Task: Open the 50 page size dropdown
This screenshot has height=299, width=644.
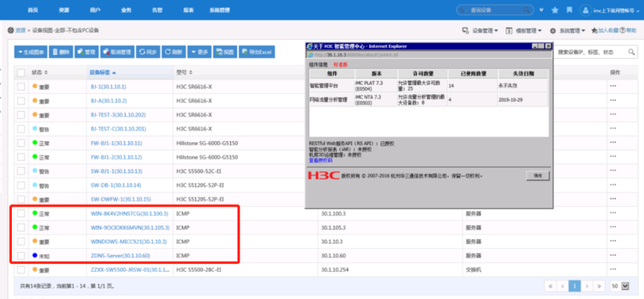Action: click(620, 286)
